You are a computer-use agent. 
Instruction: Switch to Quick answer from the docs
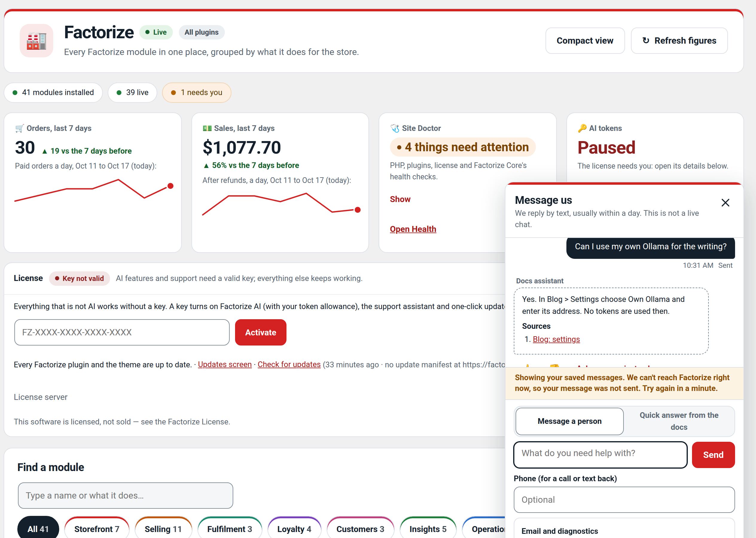click(x=679, y=421)
